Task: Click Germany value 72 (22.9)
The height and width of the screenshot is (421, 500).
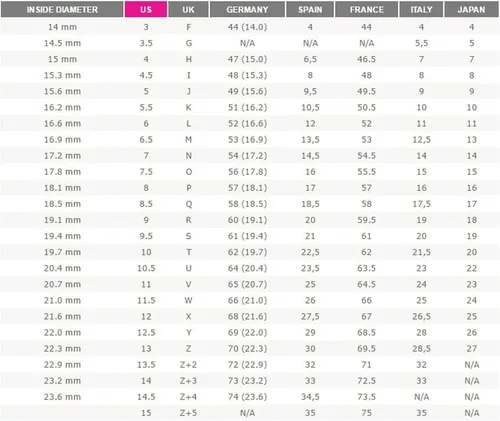Action: coord(247,365)
